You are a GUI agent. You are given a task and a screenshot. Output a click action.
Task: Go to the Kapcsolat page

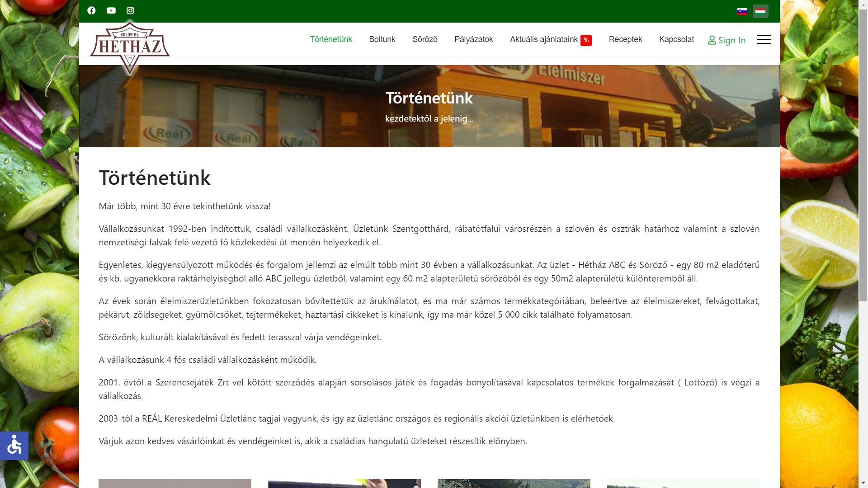coord(676,39)
